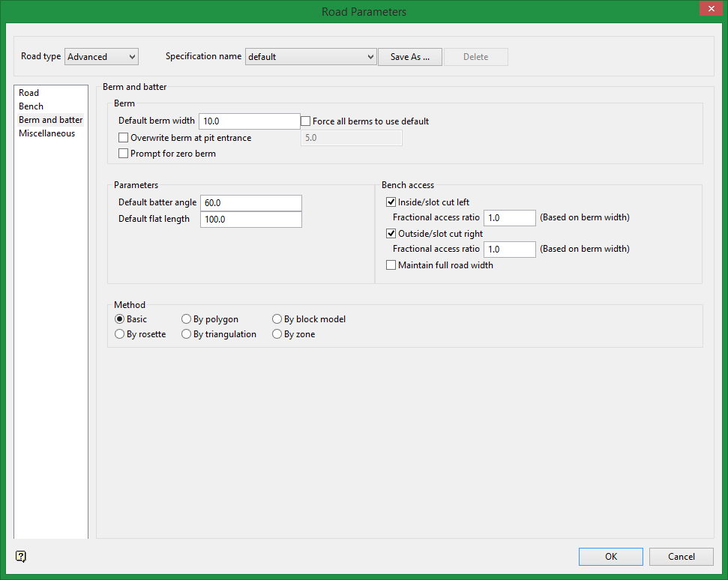Check Prompt for zero berm
This screenshot has width=728, height=580.
pyautogui.click(x=124, y=154)
